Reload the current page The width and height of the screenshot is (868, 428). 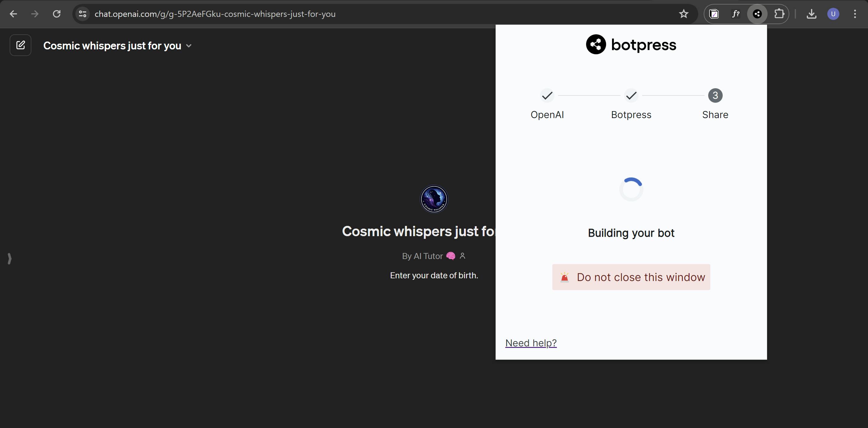[57, 14]
